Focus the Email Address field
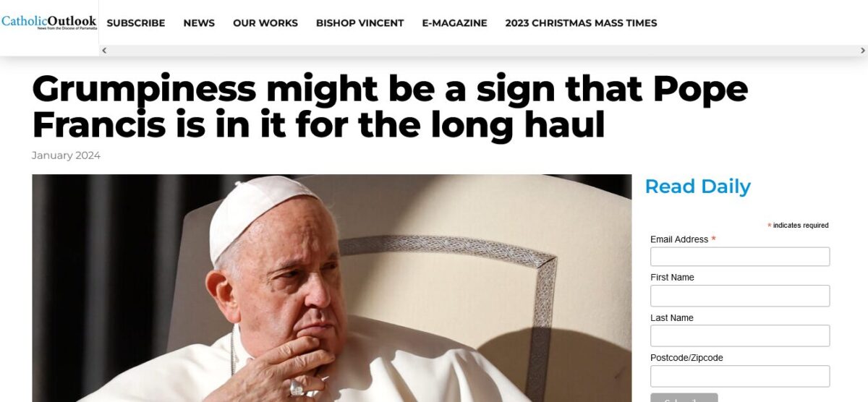This screenshot has height=402, width=868. coord(740,257)
